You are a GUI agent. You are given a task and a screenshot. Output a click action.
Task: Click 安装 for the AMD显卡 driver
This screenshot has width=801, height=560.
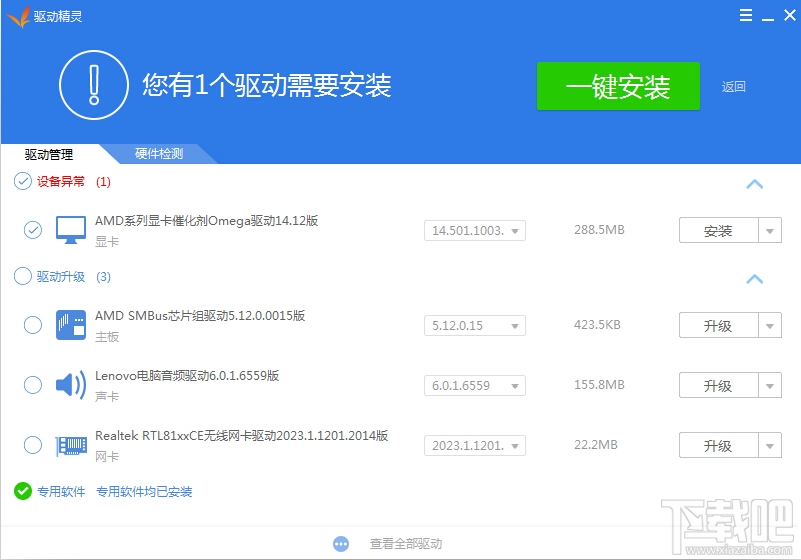pyautogui.click(x=718, y=231)
